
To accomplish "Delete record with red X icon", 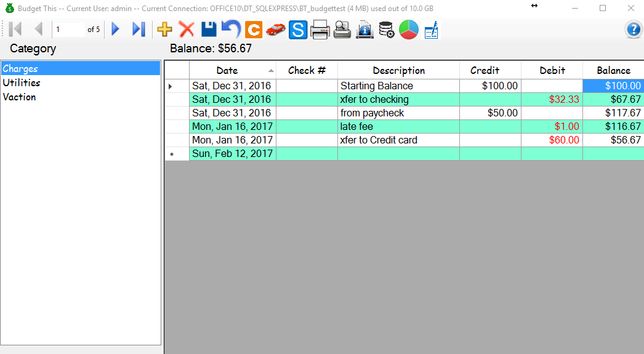I will [187, 30].
